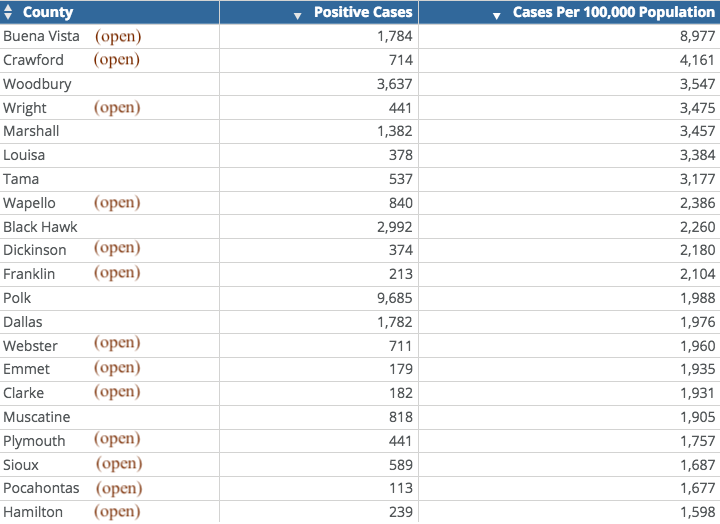Click the Positive Cases sort arrow

pyautogui.click(x=298, y=16)
